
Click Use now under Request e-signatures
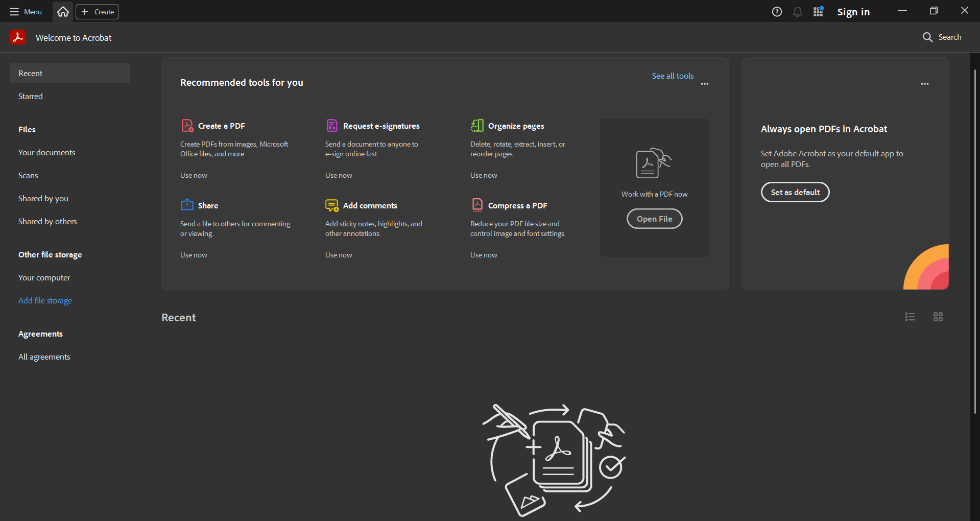tap(339, 175)
